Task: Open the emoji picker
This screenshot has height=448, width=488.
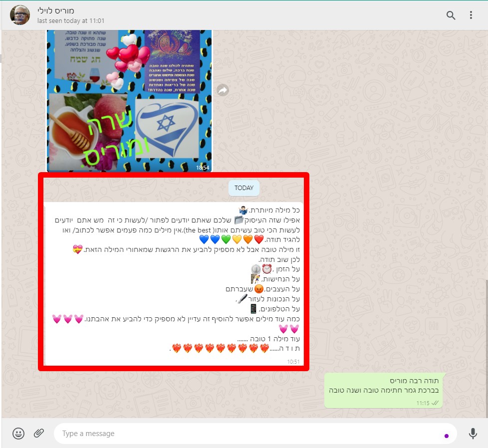Action: pyautogui.click(x=18, y=433)
